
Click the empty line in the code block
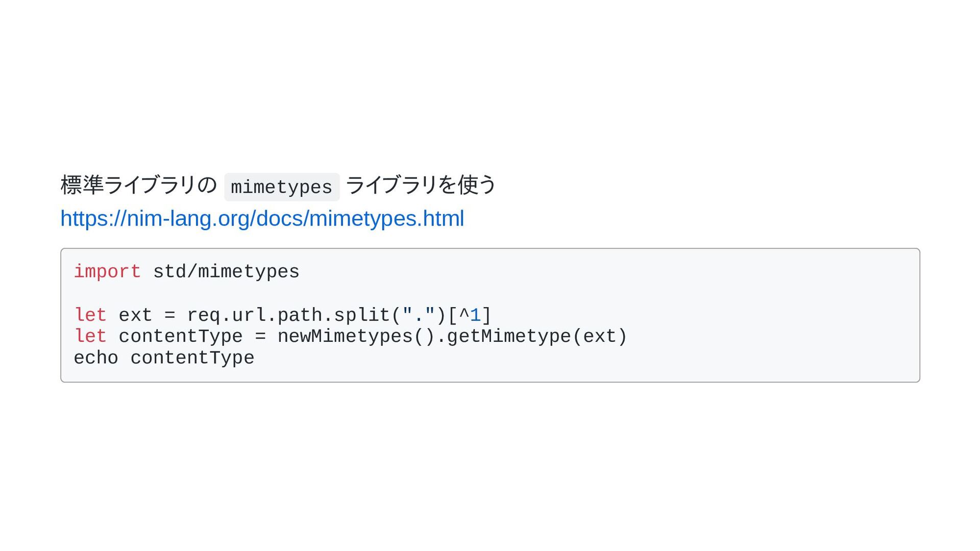coord(490,293)
